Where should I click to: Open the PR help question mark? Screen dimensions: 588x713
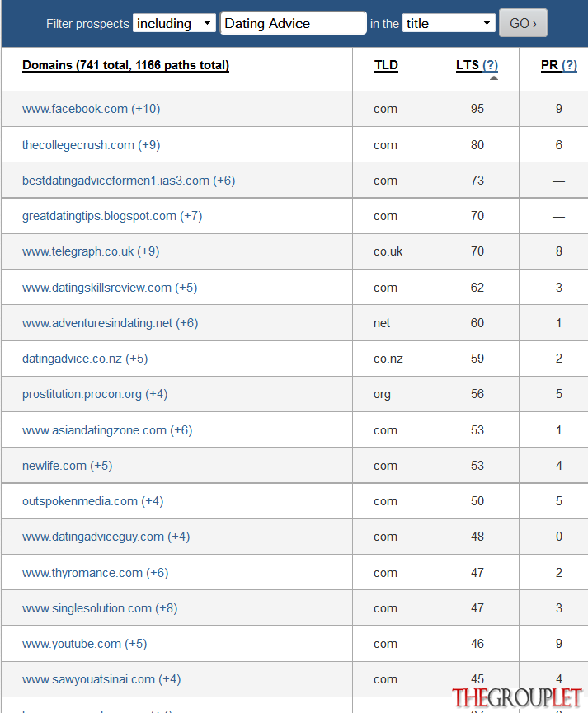(x=569, y=65)
